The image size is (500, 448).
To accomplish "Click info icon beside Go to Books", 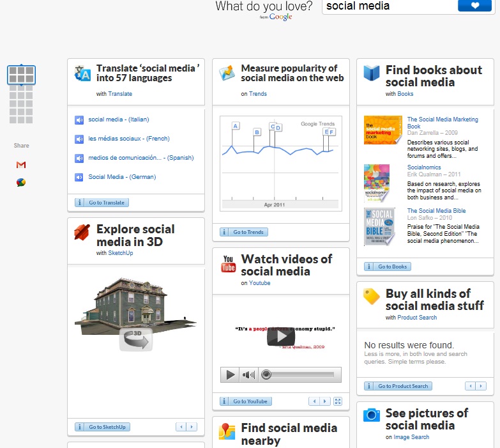I will [x=368, y=266].
